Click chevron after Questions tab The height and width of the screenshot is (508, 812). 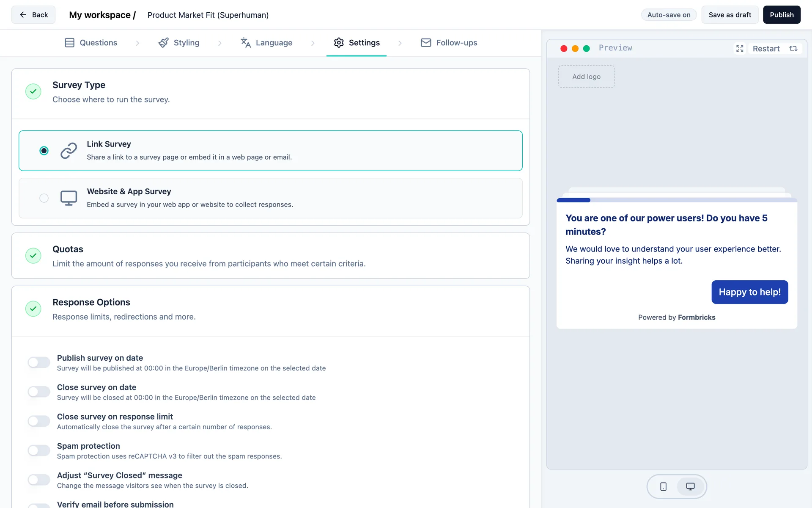coord(137,43)
